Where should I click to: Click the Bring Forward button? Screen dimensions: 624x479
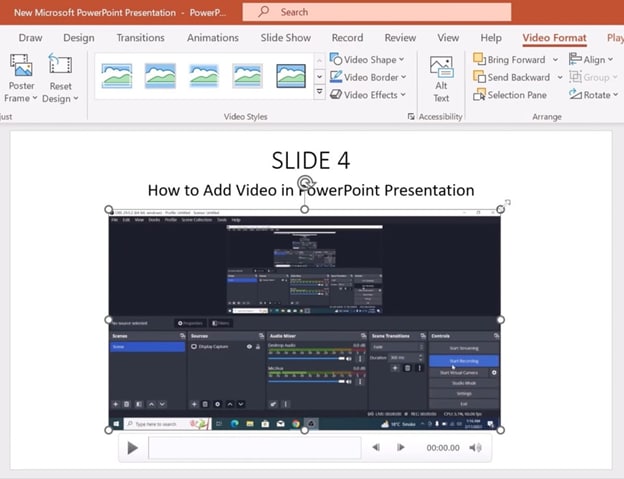(x=509, y=60)
